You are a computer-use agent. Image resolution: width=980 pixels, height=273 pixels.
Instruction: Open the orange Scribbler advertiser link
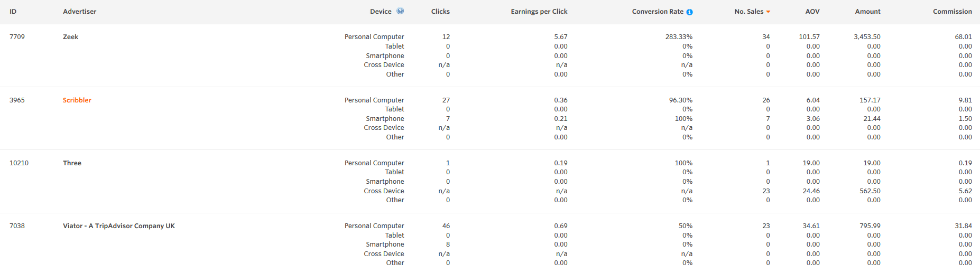[77, 100]
